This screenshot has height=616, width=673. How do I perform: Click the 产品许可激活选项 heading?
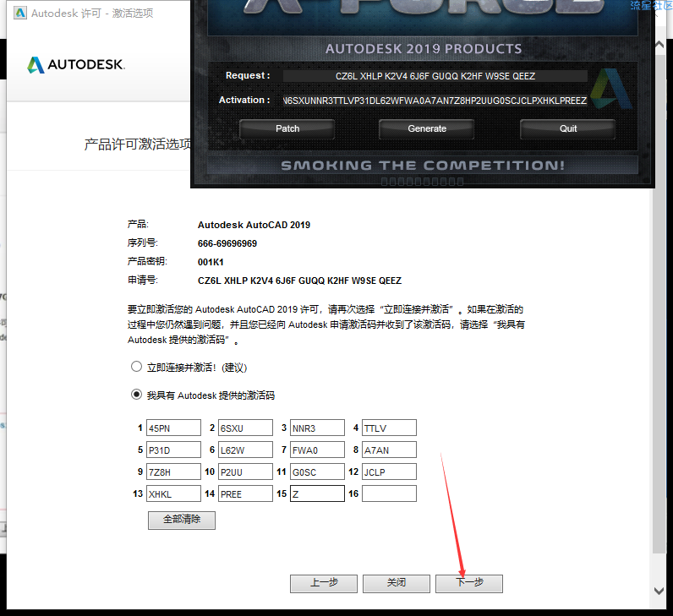click(x=137, y=144)
